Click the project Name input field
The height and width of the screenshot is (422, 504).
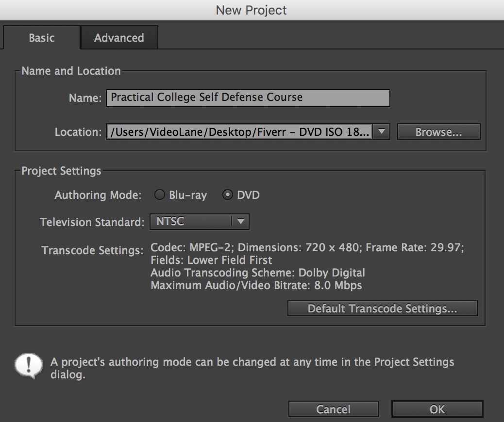coord(248,97)
